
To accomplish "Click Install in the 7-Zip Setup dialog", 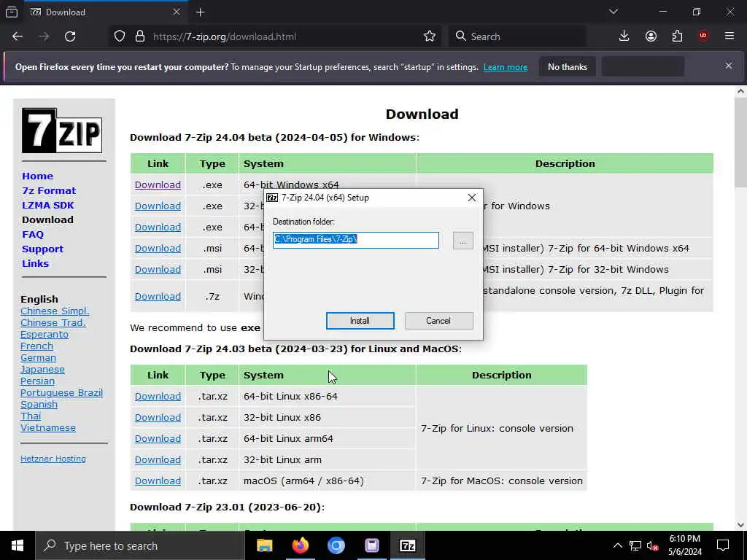I will pyautogui.click(x=360, y=321).
